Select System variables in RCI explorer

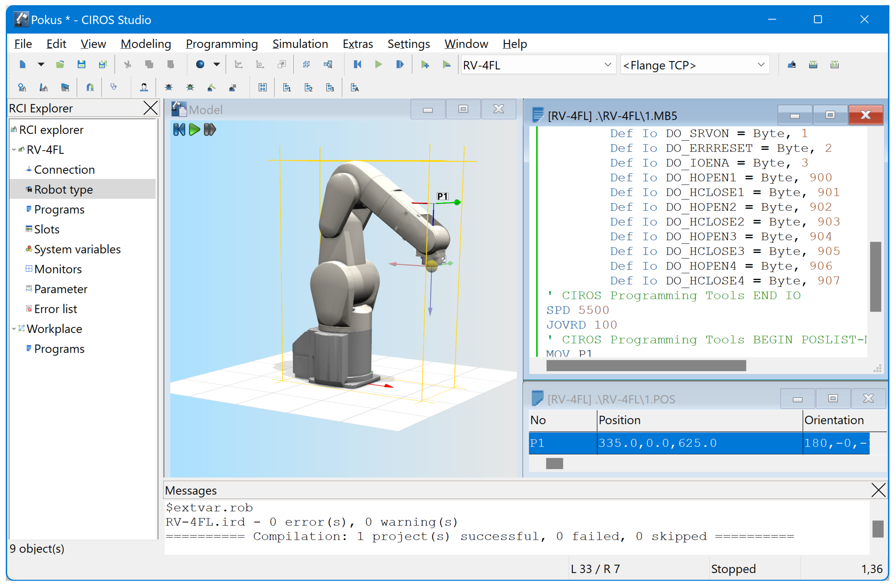pyautogui.click(x=77, y=249)
